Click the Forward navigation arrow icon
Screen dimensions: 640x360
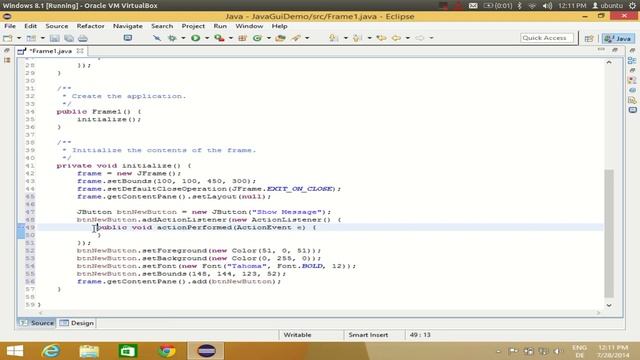pyautogui.click(x=420, y=38)
